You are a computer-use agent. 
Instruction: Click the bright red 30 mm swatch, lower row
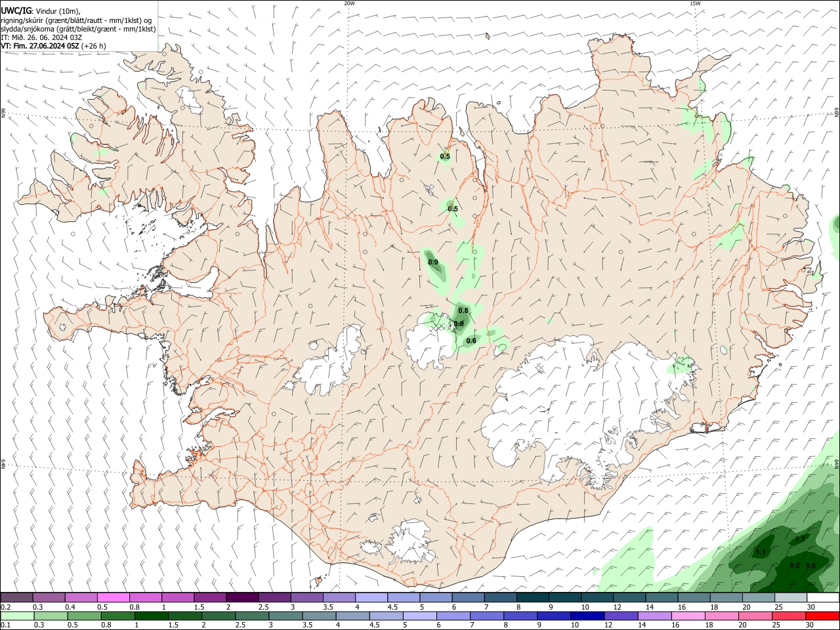822,616
